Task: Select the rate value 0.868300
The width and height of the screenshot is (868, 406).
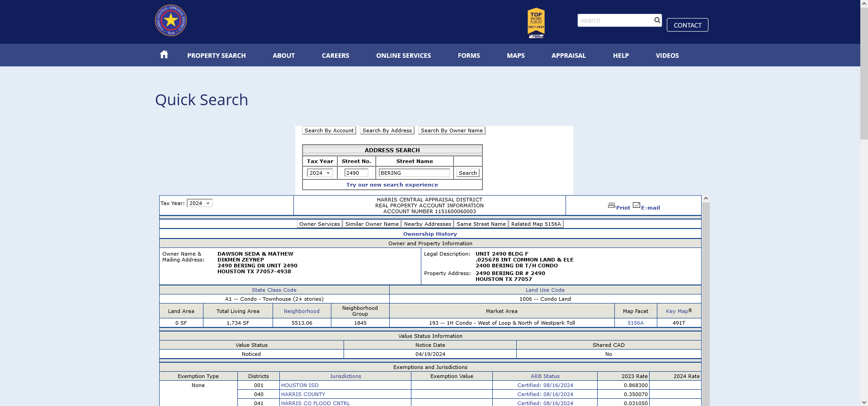Action: [x=636, y=385]
